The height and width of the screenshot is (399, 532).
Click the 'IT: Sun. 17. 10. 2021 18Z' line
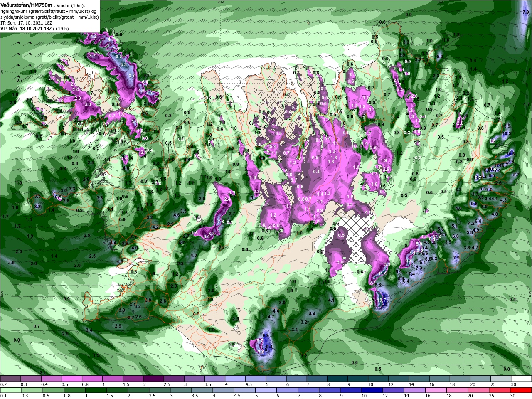26,23
